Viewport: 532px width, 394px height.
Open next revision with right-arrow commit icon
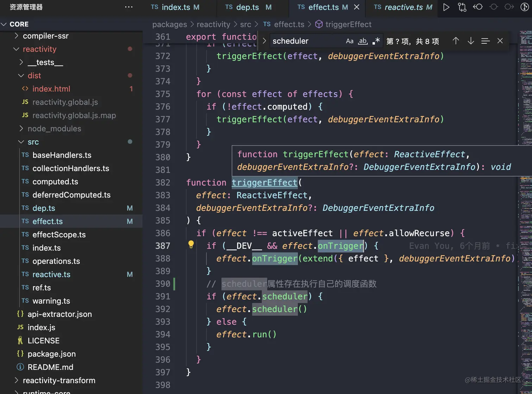tap(509, 7)
